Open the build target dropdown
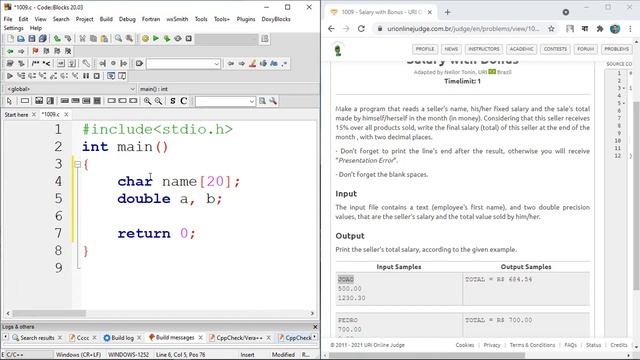Viewport: 640px width, 360px height. point(227,39)
